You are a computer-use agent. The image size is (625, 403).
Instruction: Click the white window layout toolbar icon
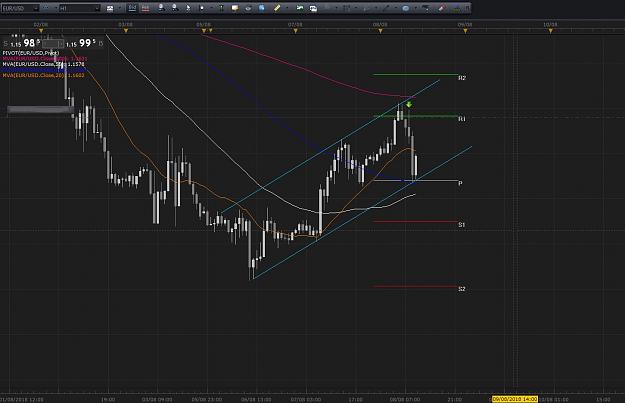coord(313,8)
